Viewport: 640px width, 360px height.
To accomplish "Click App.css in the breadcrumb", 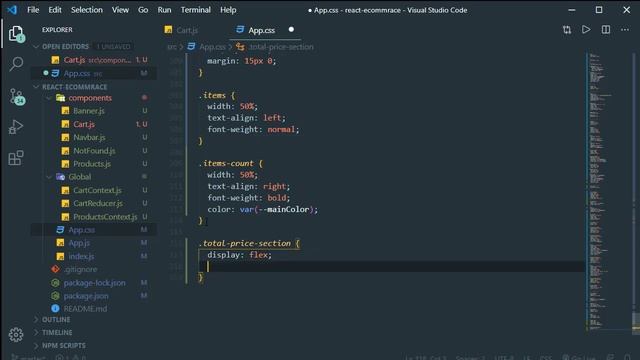I will click(212, 47).
